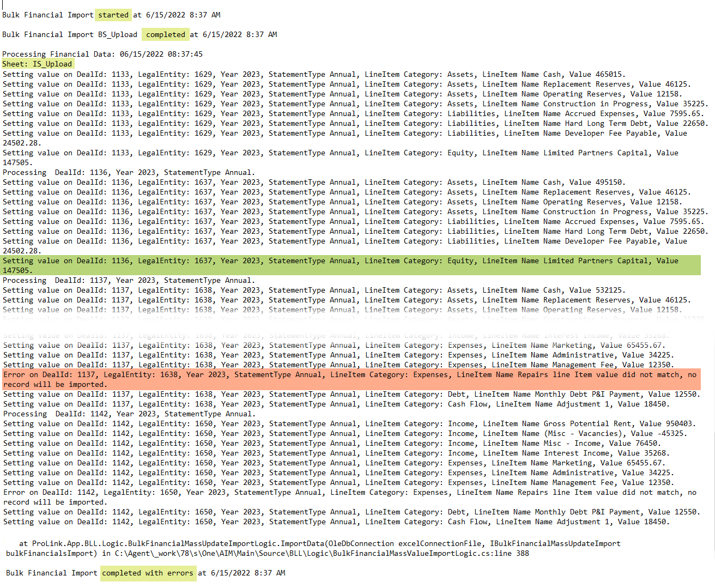Click highlighted "completed with errors" text
The height and width of the screenshot is (588, 715).
[x=148, y=573]
